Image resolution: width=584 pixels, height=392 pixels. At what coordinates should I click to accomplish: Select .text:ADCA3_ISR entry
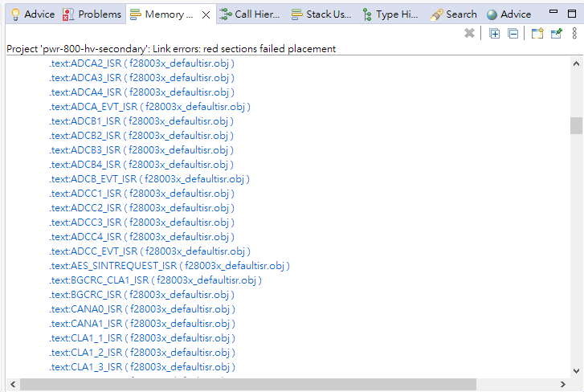pos(141,78)
